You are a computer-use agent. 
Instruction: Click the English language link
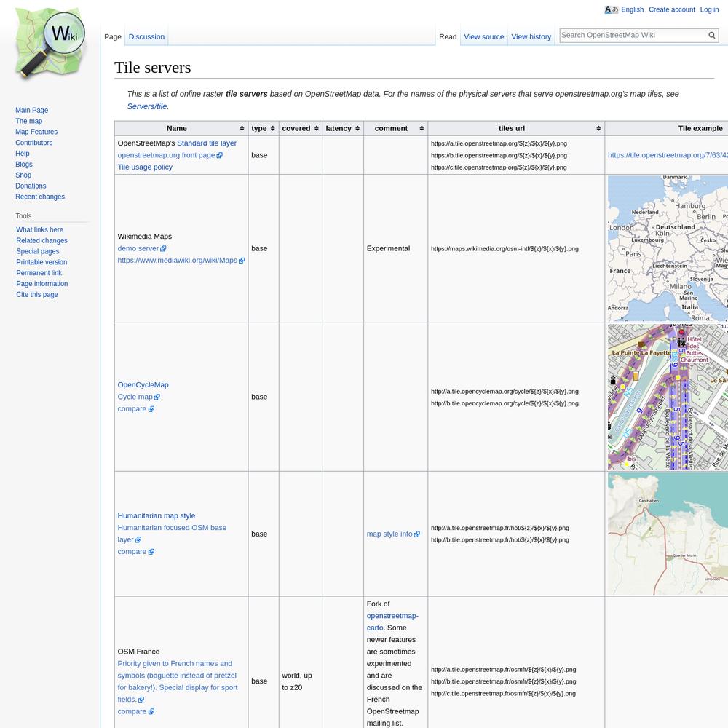pyautogui.click(x=633, y=9)
